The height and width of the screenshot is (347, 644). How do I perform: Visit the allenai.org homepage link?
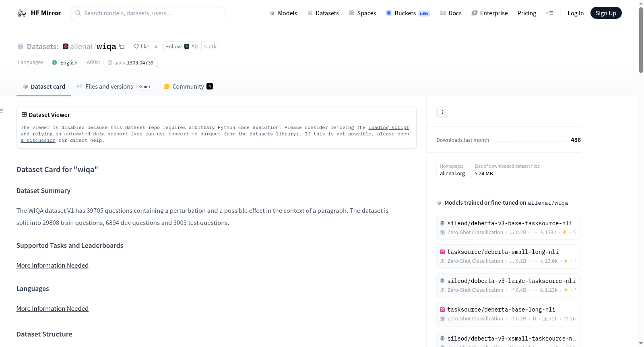click(452, 173)
